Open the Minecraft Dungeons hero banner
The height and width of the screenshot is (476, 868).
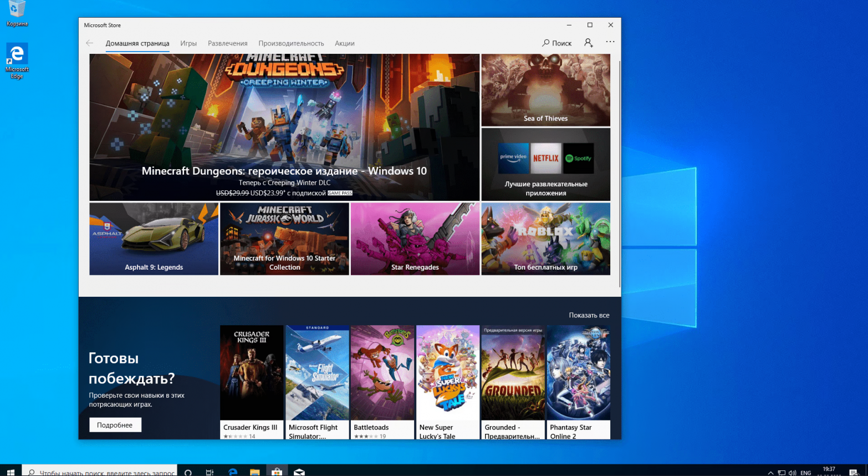284,127
